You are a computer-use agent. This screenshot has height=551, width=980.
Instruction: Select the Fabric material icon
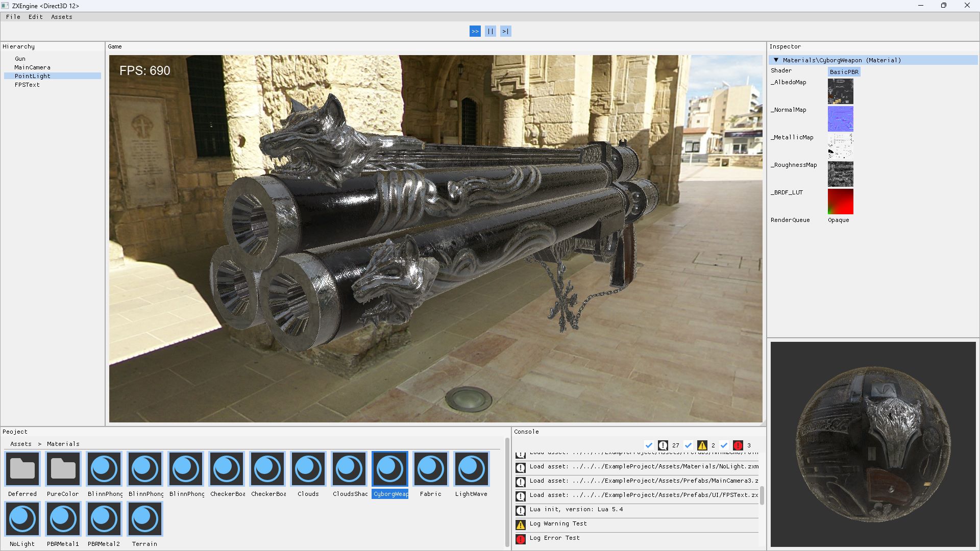(430, 468)
